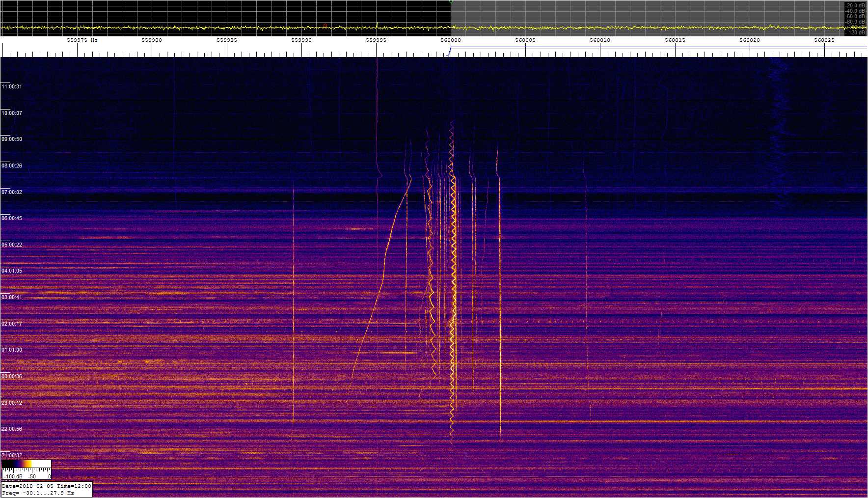Click the 559975 Hz frequency scale label

[82, 40]
